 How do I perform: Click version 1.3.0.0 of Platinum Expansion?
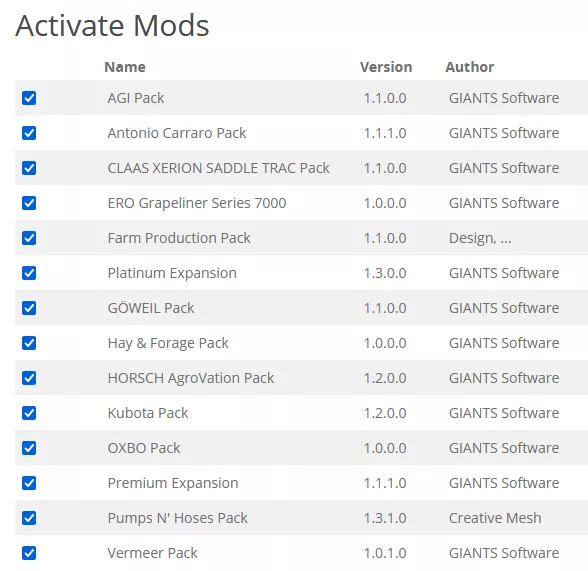coord(385,273)
